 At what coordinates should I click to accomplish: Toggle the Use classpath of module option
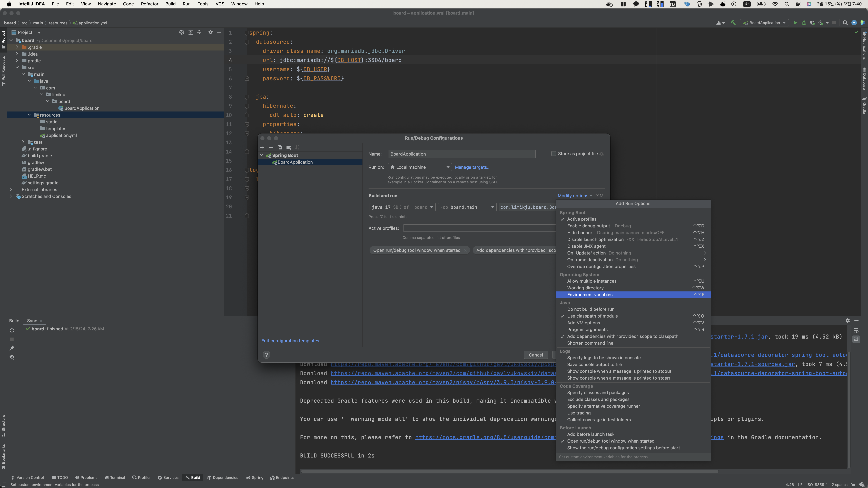(x=592, y=316)
